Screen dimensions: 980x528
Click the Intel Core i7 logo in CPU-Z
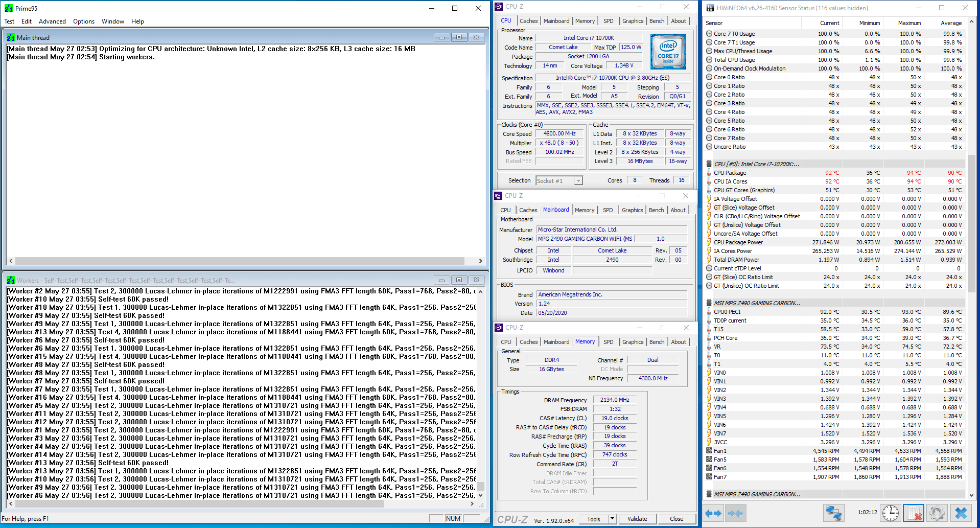pyautogui.click(x=668, y=52)
